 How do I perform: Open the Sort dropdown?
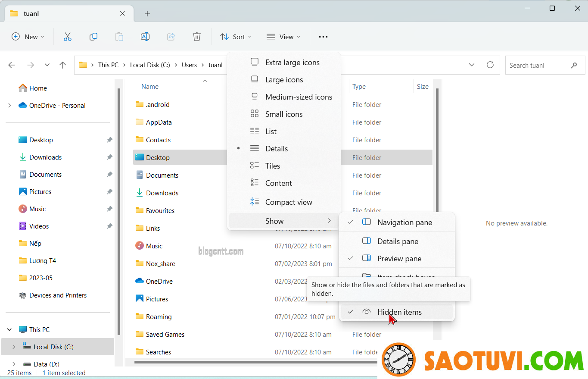coord(236,37)
